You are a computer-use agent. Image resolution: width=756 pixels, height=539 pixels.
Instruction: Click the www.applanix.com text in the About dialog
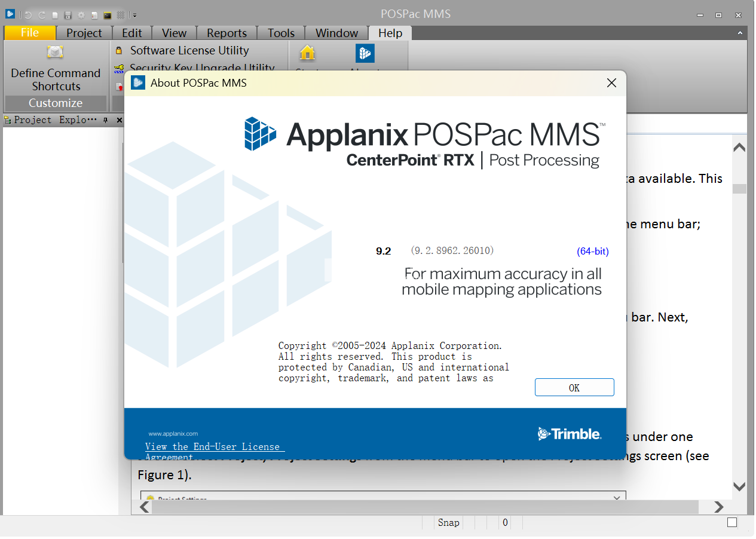click(173, 434)
